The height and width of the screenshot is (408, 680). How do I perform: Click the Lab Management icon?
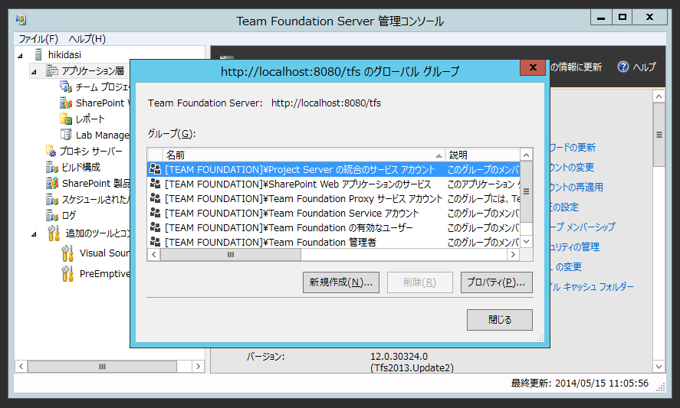(66, 135)
